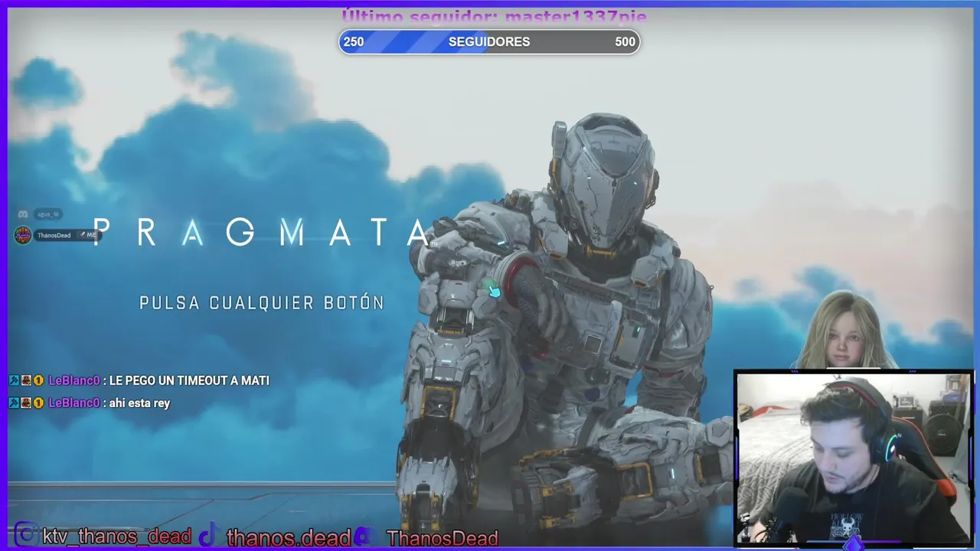Click moderator sword badge on 'ahi esta rey'
This screenshot has height=551, width=980.
pyautogui.click(x=14, y=403)
